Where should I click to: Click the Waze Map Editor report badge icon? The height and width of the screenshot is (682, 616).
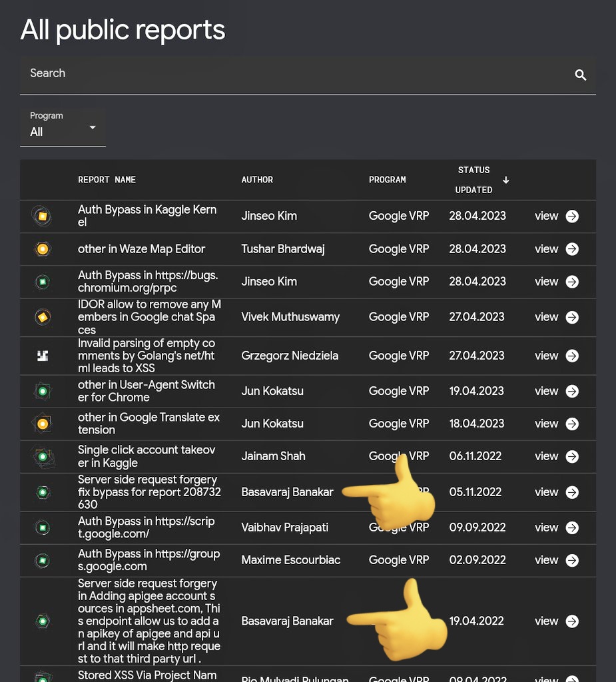coord(43,249)
